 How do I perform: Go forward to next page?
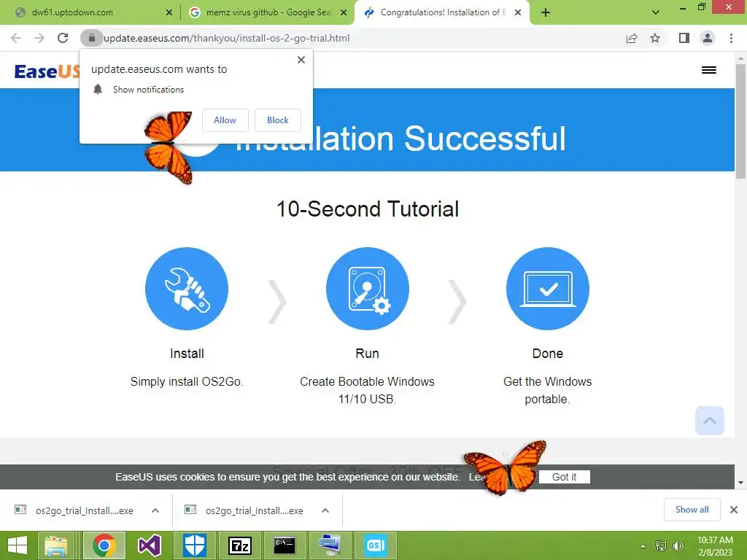click(x=39, y=38)
